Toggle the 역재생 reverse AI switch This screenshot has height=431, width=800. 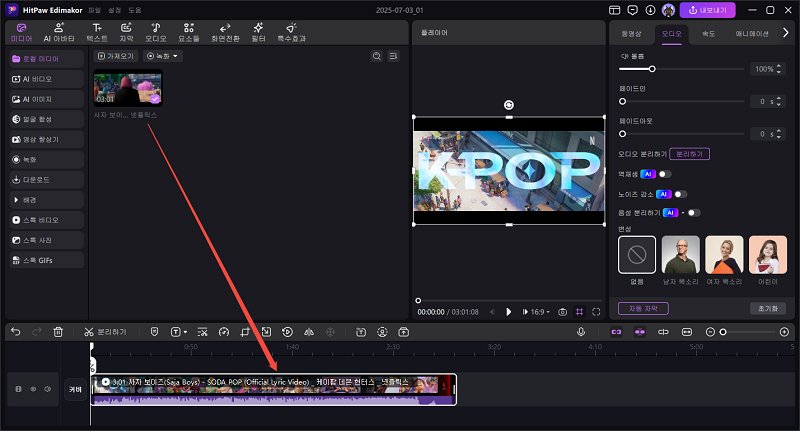664,174
